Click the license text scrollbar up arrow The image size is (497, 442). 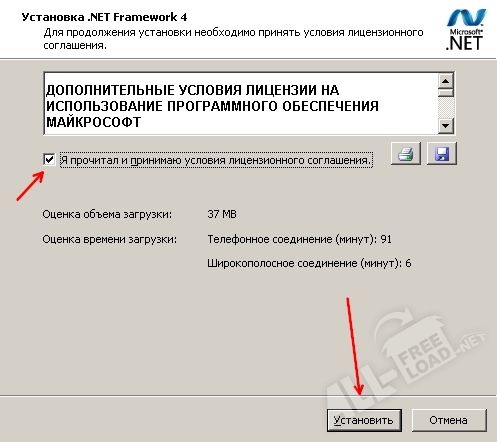coord(445,81)
